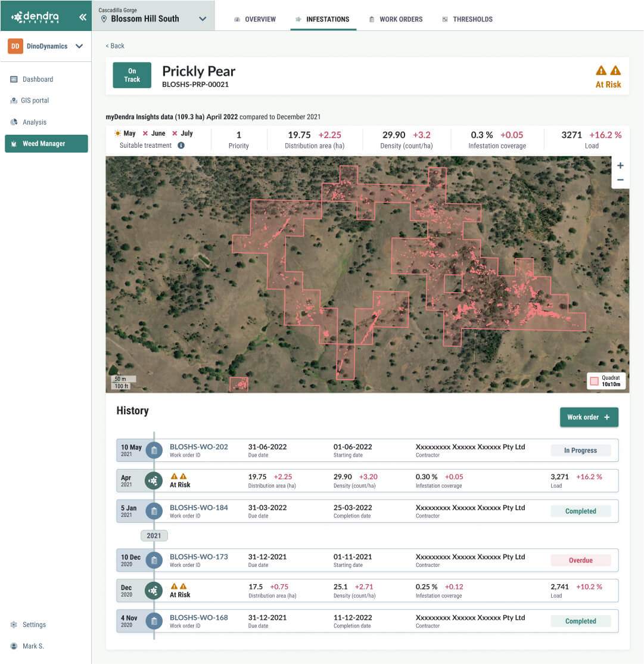This screenshot has height=664, width=644.
Task: Switch to the Work Orders tab
Action: 396,19
